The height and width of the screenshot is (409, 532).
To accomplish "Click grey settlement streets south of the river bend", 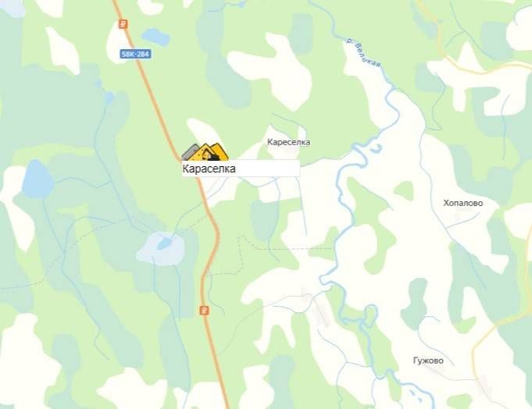I will point(316,307).
